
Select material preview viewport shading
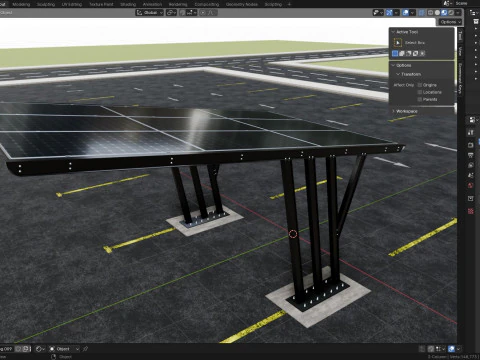[444, 13]
